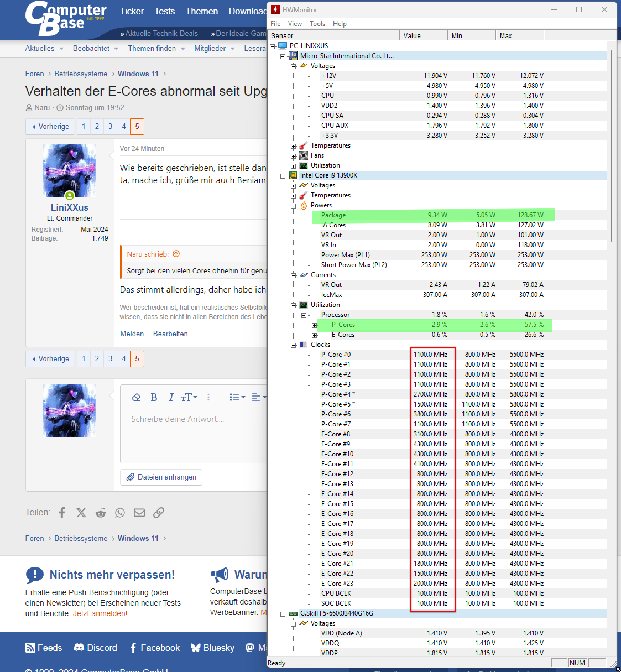Click top Vorherige pagination button

point(50,126)
